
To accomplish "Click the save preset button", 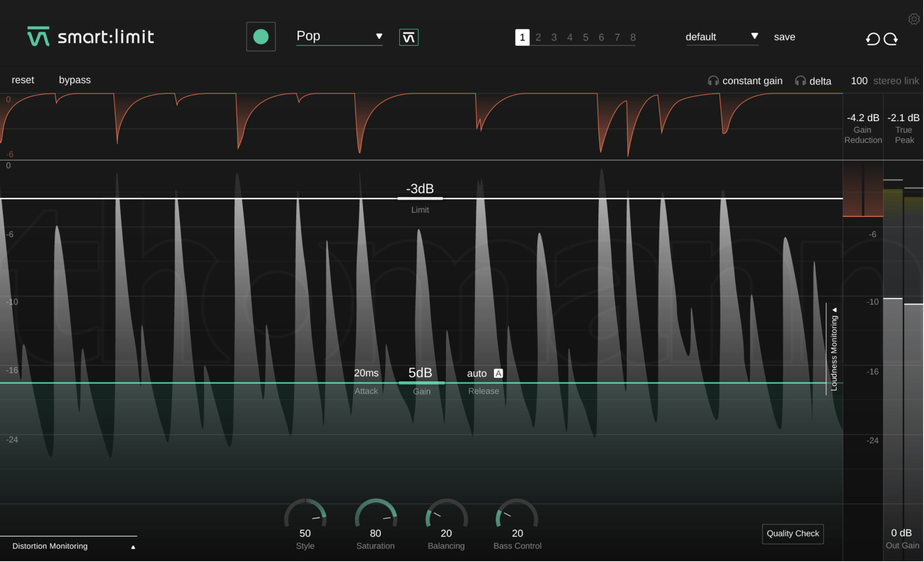I will (x=784, y=37).
